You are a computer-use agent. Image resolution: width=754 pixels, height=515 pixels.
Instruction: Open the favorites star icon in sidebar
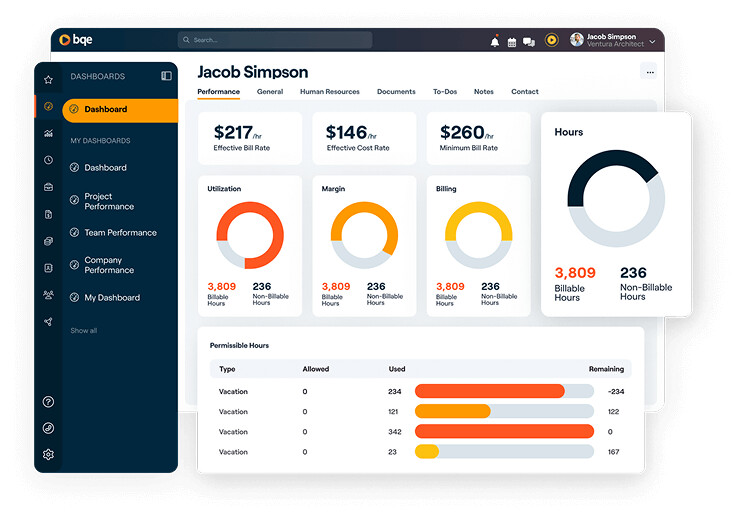[x=48, y=80]
